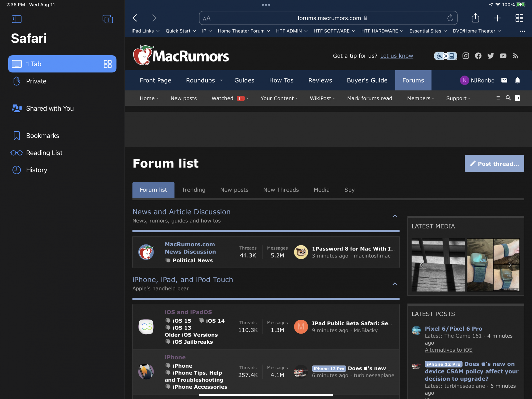Screen dimensions: 532x399
Task: Reload the current page
Action: (450, 18)
